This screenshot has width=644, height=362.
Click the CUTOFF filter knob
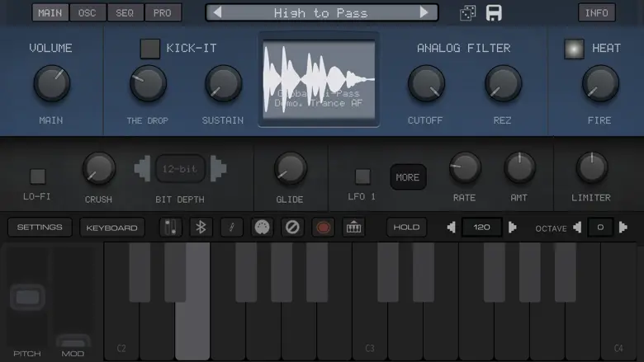click(x=426, y=84)
